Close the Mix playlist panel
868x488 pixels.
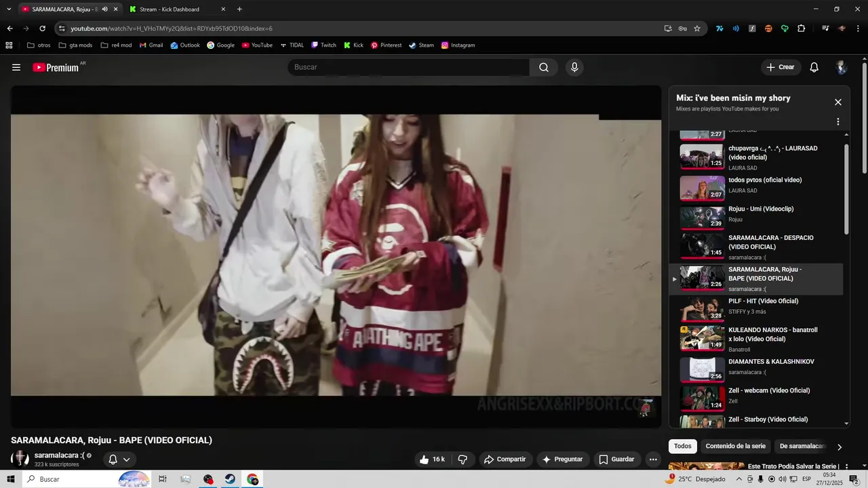[x=838, y=102]
